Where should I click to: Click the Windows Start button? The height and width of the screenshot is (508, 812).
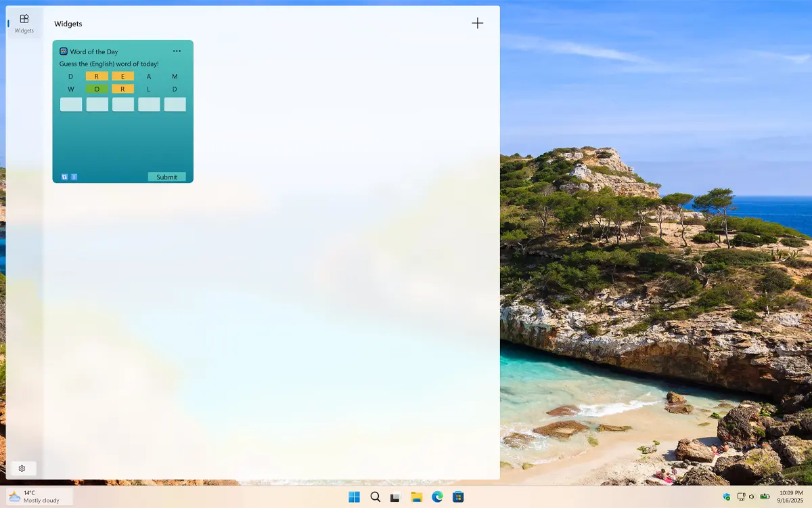(x=354, y=497)
